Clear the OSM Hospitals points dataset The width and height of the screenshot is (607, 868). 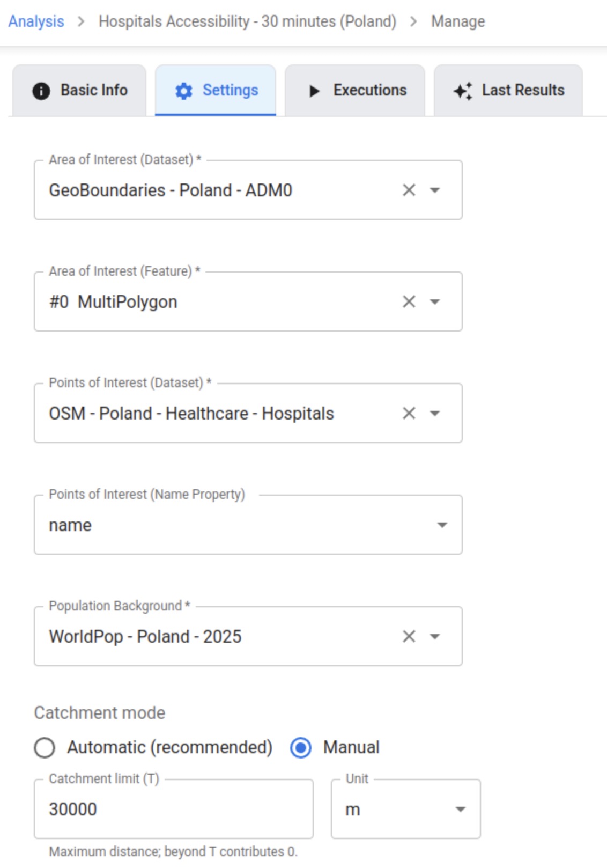[x=409, y=413]
